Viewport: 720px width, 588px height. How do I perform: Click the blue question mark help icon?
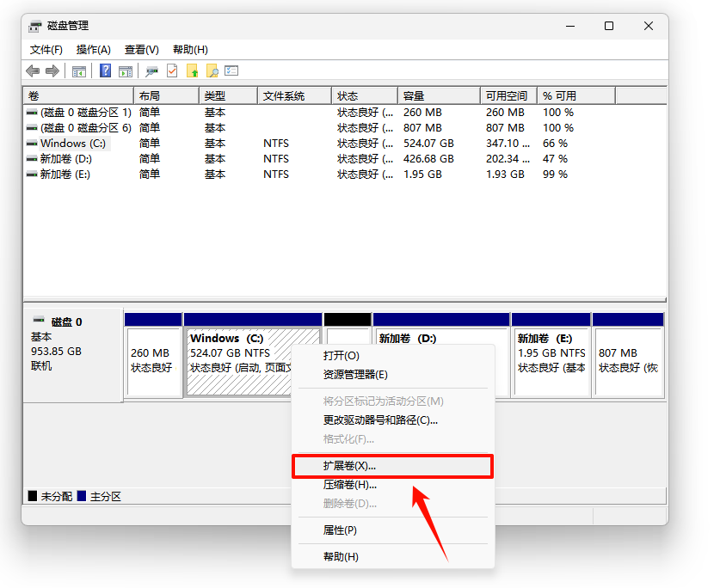(105, 71)
